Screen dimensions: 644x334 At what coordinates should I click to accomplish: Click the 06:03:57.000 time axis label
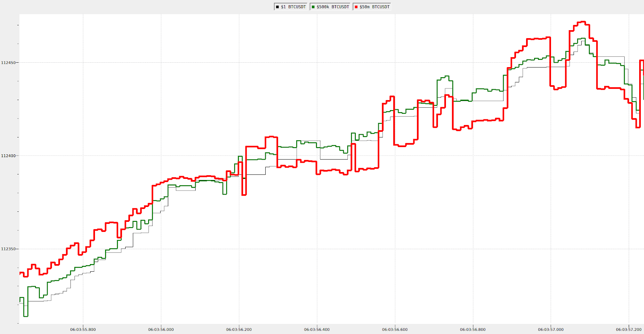point(551,330)
